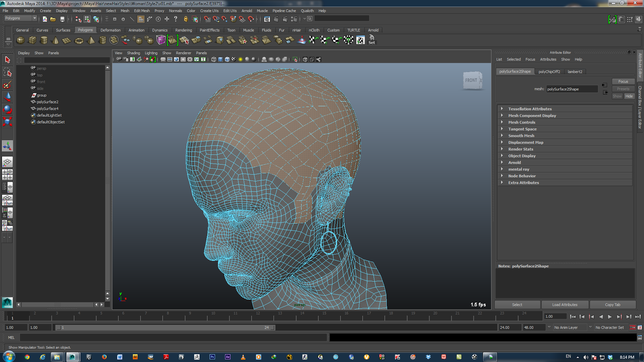This screenshot has height=362, width=644.
Task: Enable smooth shaded display in the viewport toolbar
Action: point(220,59)
